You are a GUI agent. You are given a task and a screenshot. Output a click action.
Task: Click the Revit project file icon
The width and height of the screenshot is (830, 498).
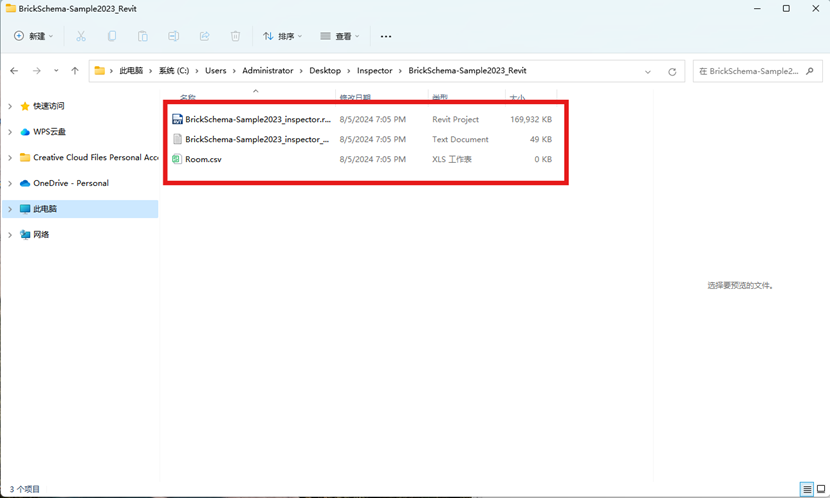pos(177,119)
